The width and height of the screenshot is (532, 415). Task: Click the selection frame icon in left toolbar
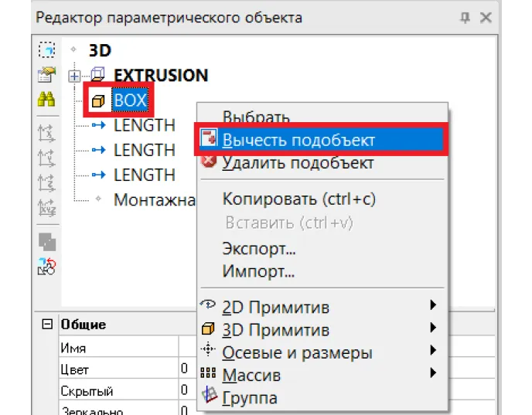[46, 50]
